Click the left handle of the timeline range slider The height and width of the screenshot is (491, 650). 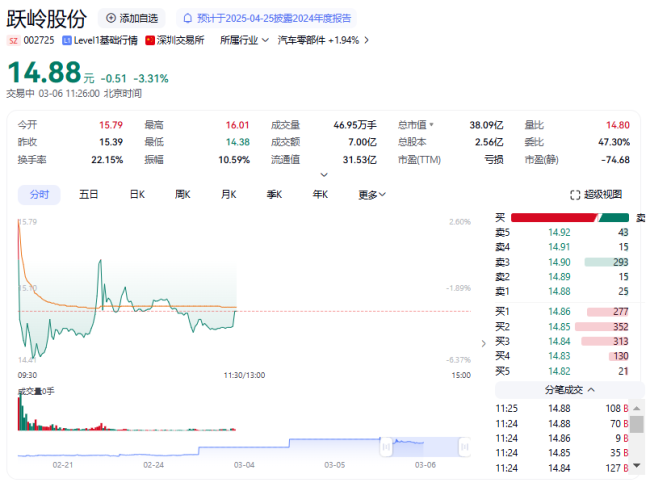[386, 447]
